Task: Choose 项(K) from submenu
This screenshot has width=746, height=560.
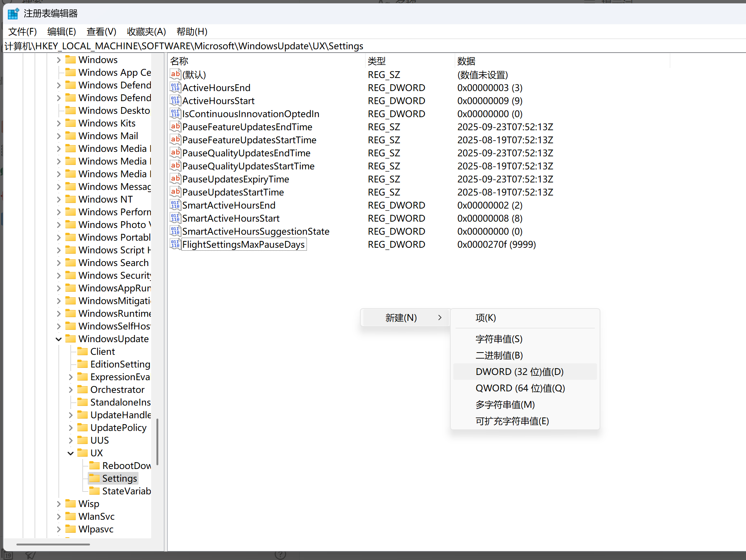Action: pos(525,317)
